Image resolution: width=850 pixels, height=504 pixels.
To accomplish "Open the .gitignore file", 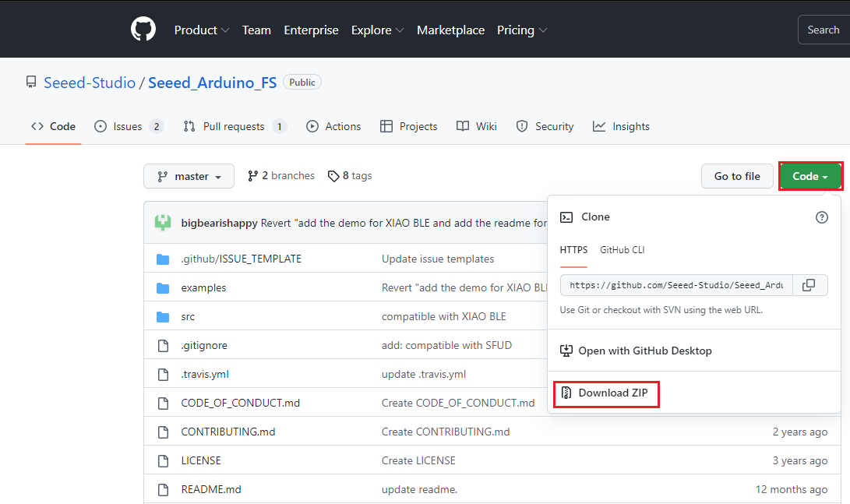I will click(204, 346).
